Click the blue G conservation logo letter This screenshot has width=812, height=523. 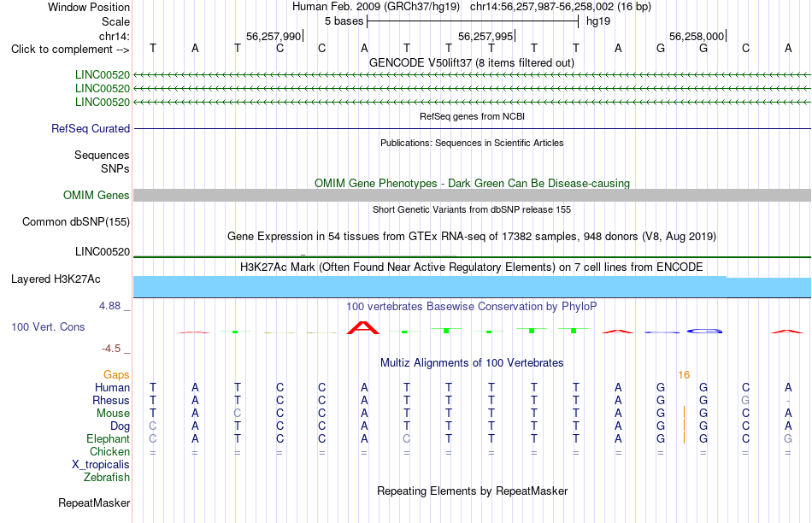click(x=704, y=331)
